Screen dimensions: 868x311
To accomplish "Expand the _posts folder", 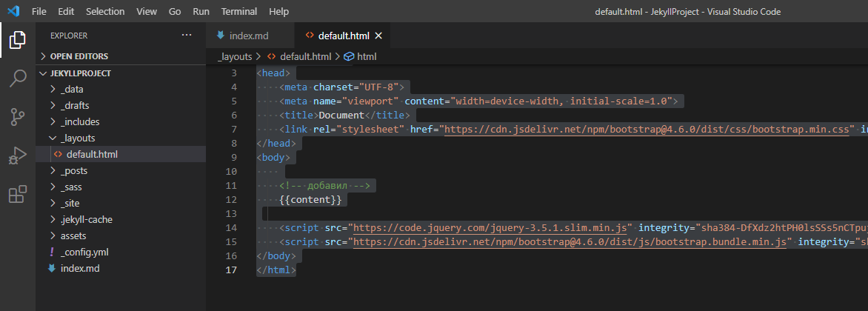I will click(74, 171).
